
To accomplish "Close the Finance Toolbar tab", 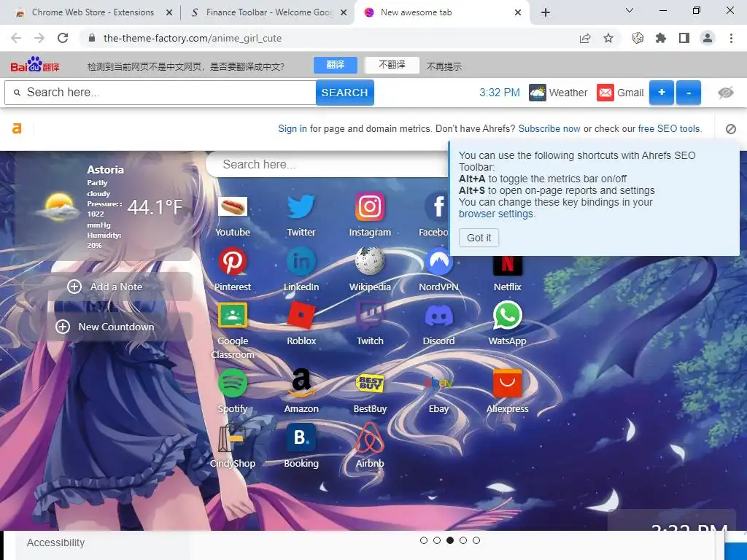I will 344,13.
